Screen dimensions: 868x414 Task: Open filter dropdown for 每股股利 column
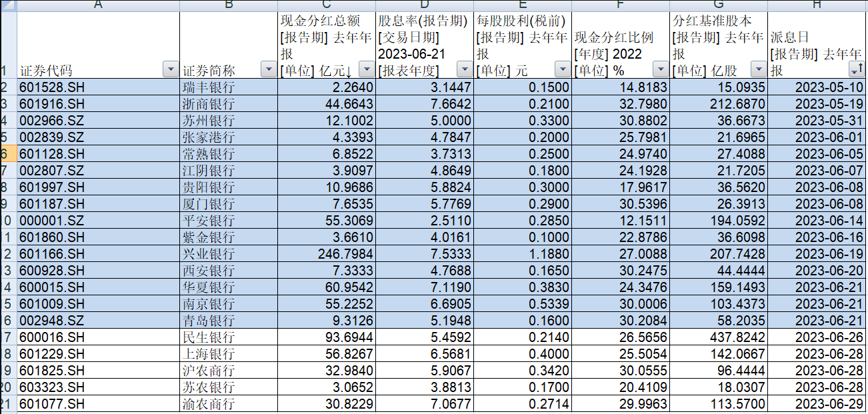click(563, 69)
